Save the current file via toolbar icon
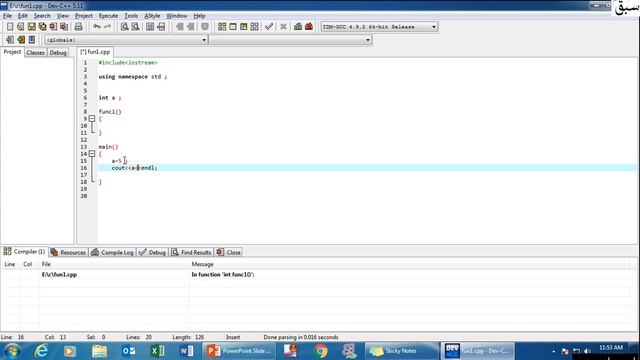Screen dimensions: 640x360 pos(31,27)
